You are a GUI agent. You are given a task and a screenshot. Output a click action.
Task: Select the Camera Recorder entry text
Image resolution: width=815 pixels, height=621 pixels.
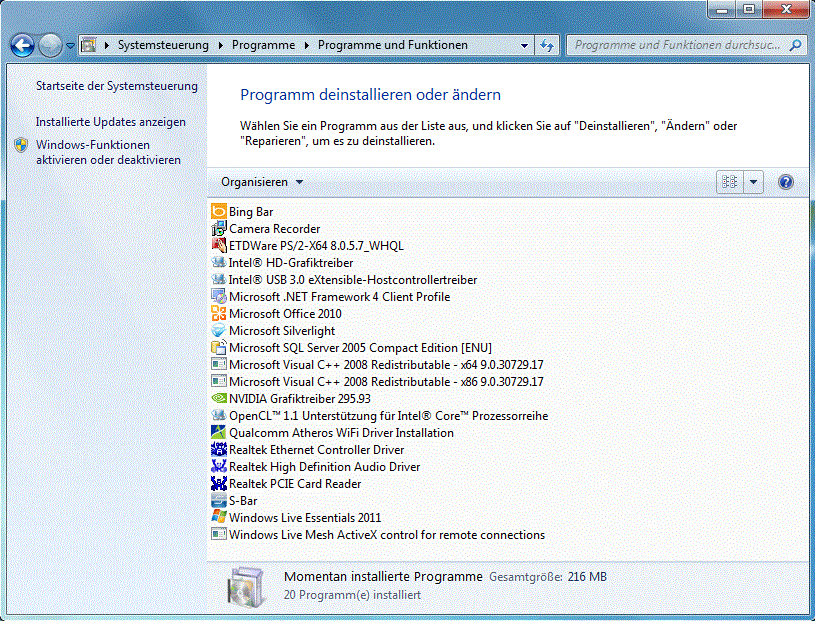(x=274, y=229)
